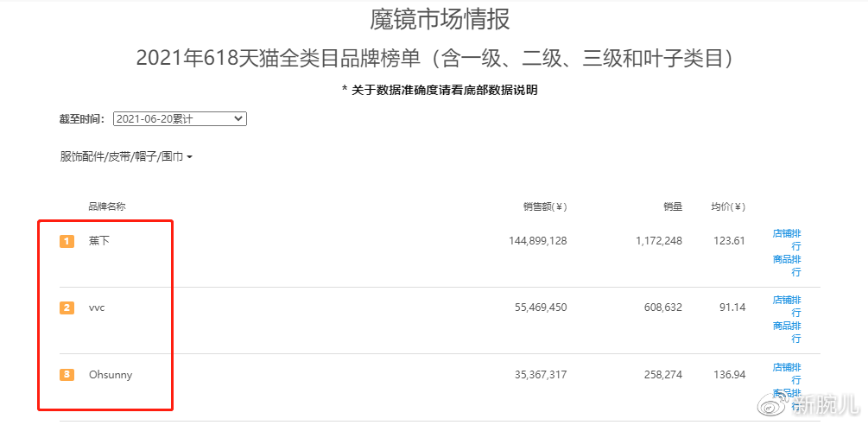Select average price 136.94
Screen dimensions: 868x425
click(x=731, y=375)
